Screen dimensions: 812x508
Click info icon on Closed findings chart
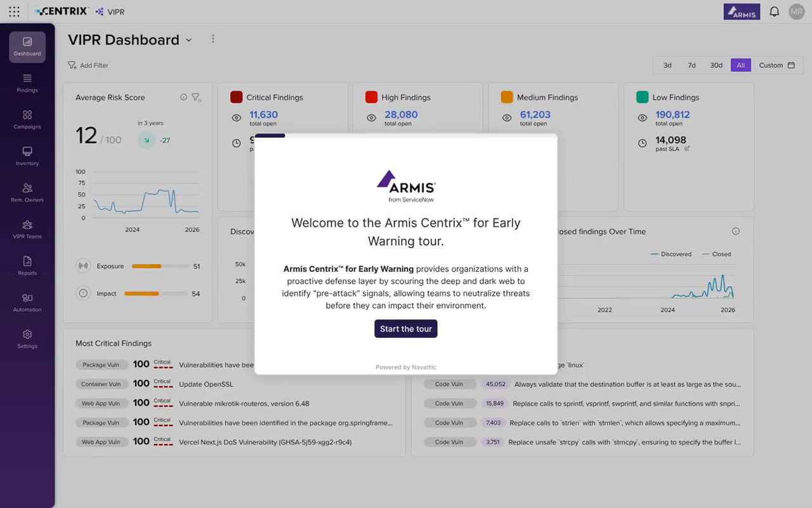[x=736, y=231]
